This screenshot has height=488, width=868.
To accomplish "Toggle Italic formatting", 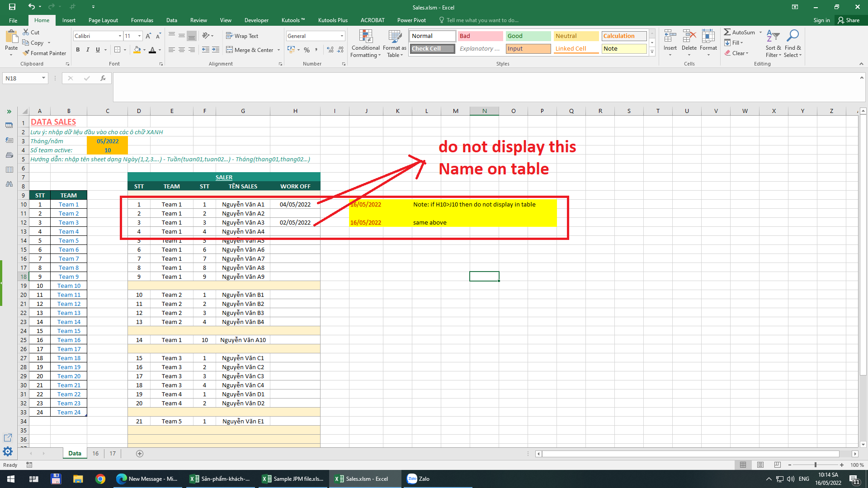I will pos(88,50).
